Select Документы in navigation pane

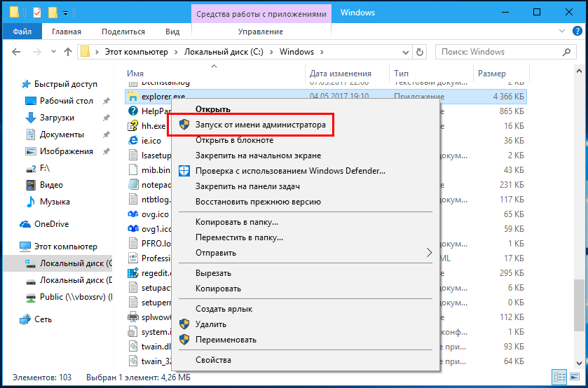(62, 134)
